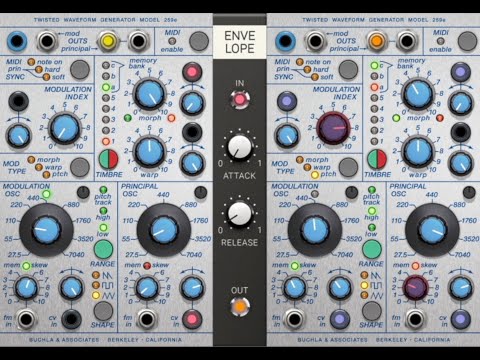Click the lit yellow triangle wave shape LED
The image size is (480, 360).
[x=96, y=295]
